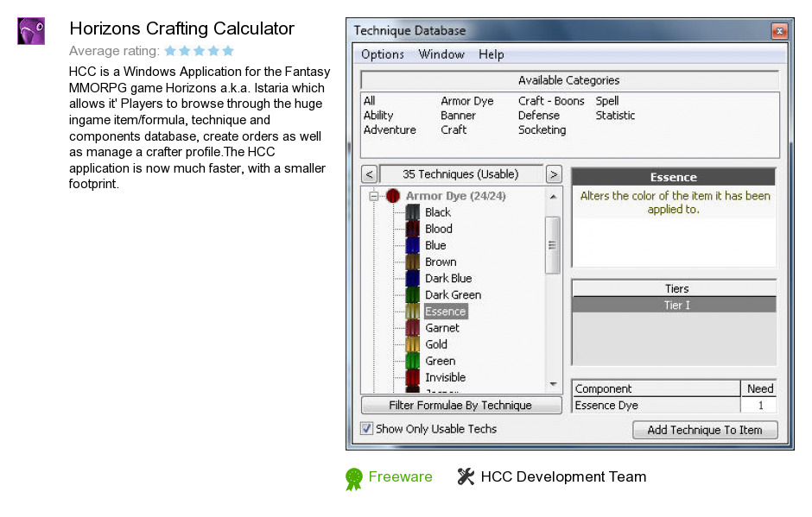
Task: Click the Horizons Crafting Calculator title
Action: [181, 28]
